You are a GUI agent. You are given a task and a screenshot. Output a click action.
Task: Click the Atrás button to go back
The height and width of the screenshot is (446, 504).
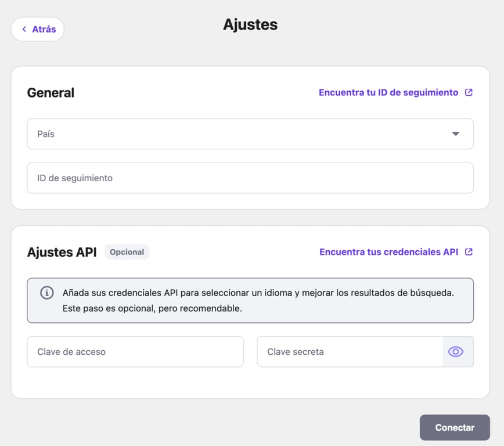tap(37, 28)
